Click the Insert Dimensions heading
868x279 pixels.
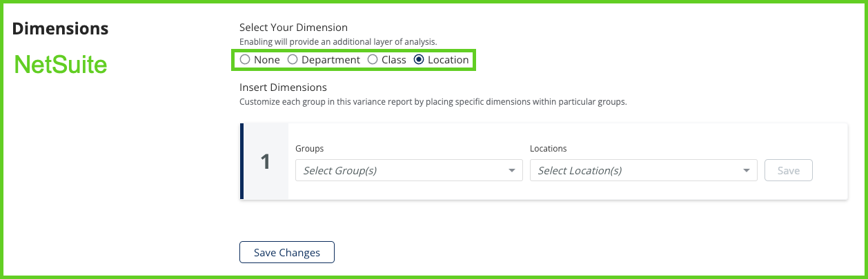(283, 87)
